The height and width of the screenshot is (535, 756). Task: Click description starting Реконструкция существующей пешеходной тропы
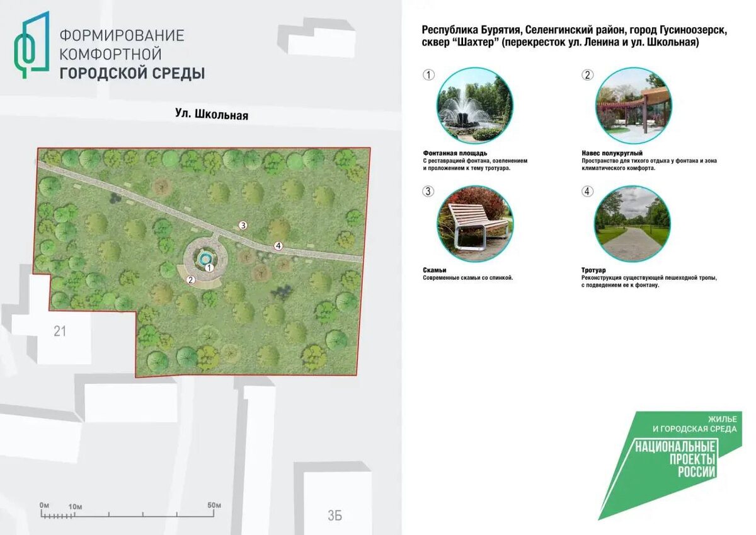pyautogui.click(x=649, y=281)
